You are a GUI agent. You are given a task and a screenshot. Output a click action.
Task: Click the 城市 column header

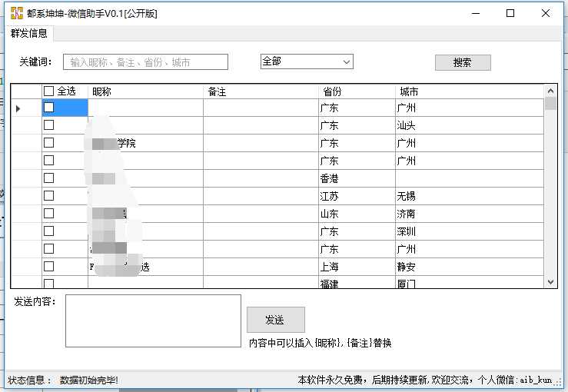[x=469, y=91]
